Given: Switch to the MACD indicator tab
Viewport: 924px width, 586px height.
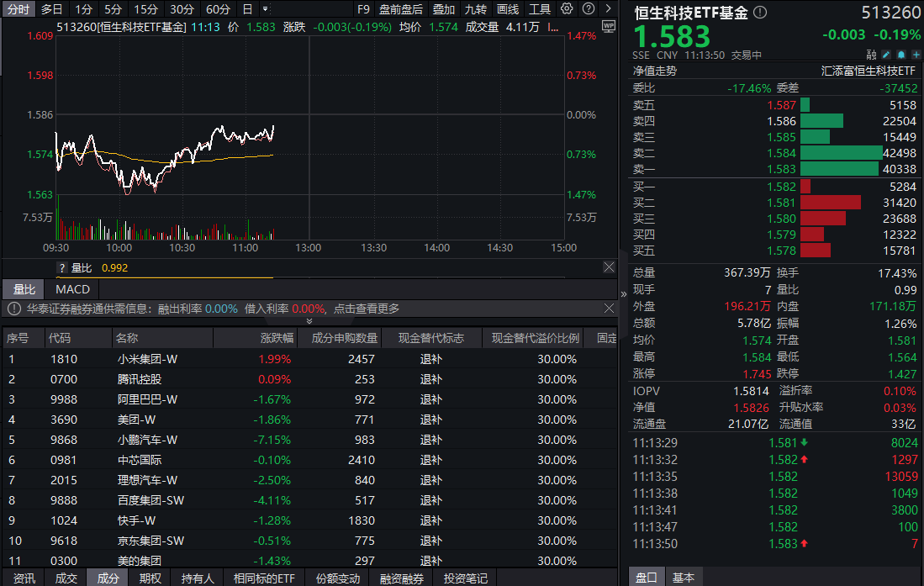Looking at the screenshot, I should coord(72,289).
